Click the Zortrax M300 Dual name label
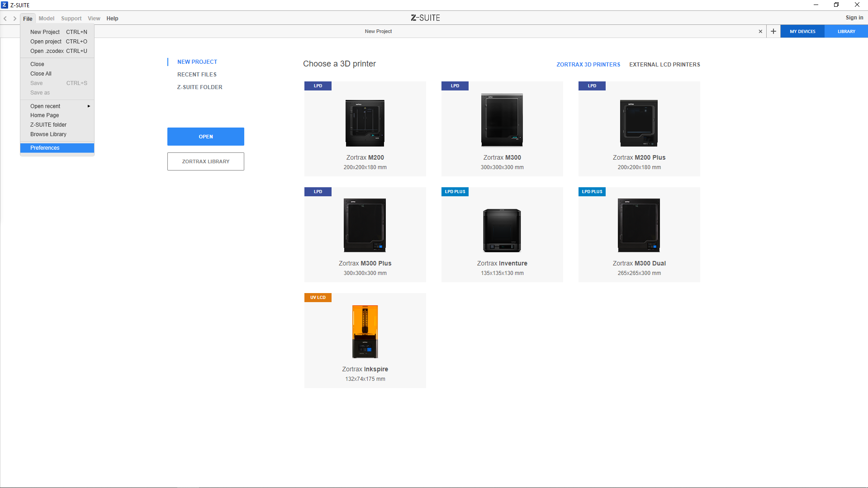The width and height of the screenshot is (868, 488). (639, 263)
